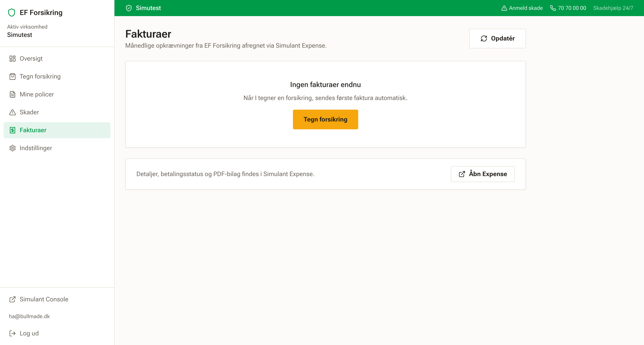Click the Når I tegner en forsikring text

pos(325,98)
